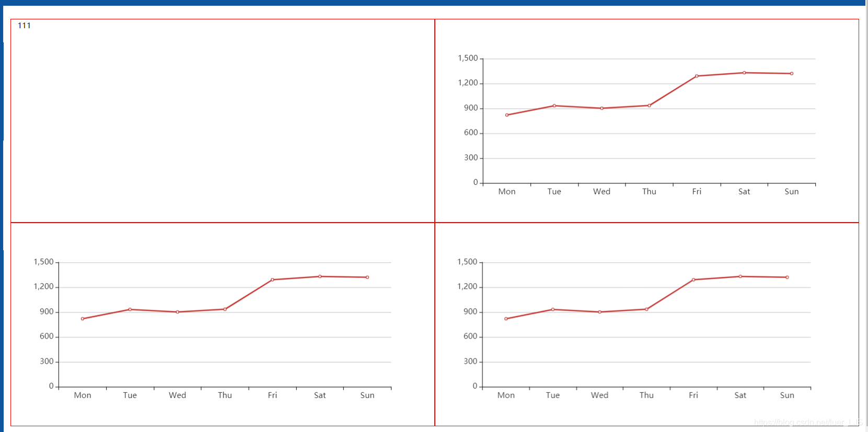Click "0" y-axis label in bottom-left chart
The height and width of the screenshot is (432, 868).
pyautogui.click(x=51, y=386)
